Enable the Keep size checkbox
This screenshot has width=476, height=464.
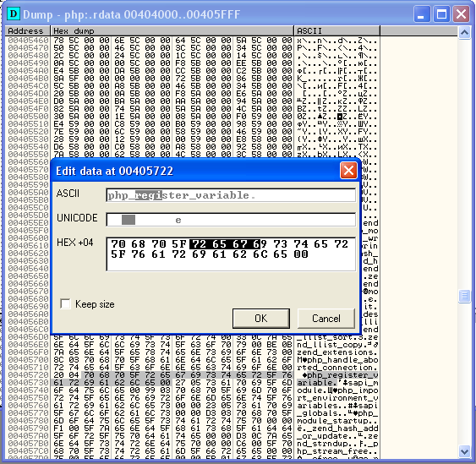point(65,303)
